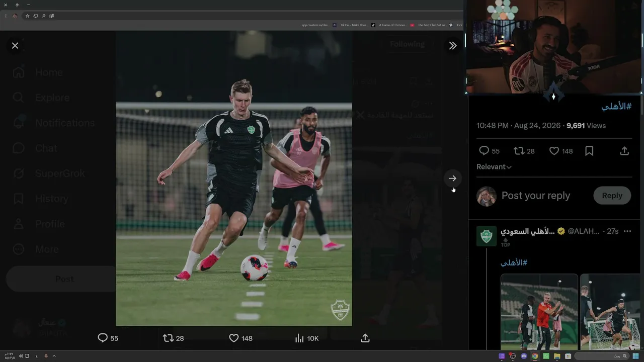Open Google Chrome from the taskbar
Image resolution: width=644 pixels, height=362 pixels.
click(x=535, y=356)
